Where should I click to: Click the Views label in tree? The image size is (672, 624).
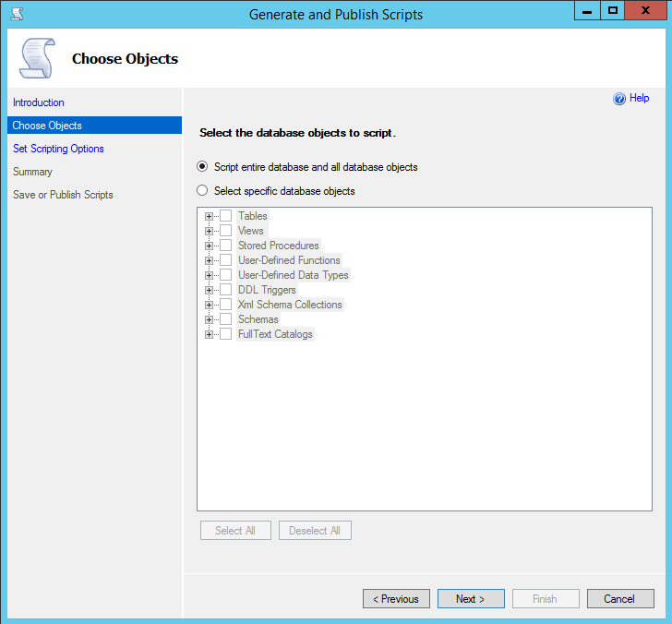pos(251,231)
